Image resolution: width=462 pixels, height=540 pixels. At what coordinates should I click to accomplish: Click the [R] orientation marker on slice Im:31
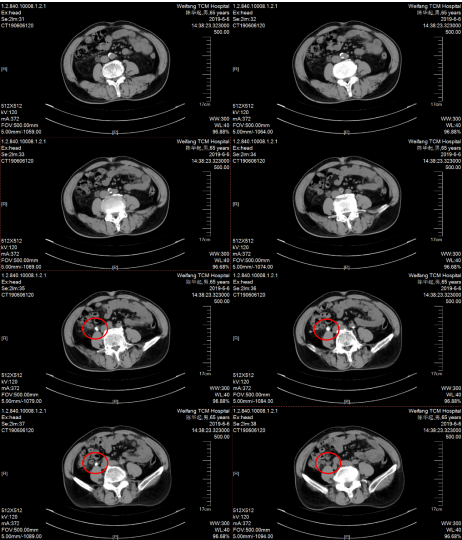(x=4, y=69)
